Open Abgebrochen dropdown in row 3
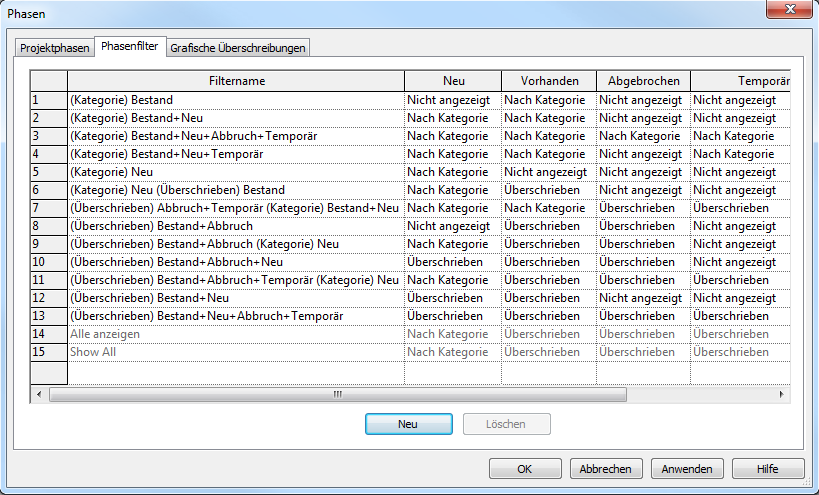This screenshot has width=819, height=495. point(642,136)
